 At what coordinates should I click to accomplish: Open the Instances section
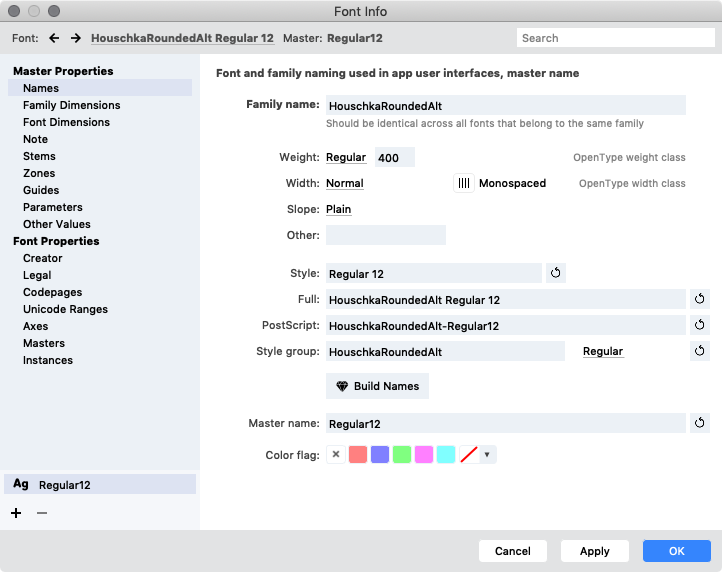[48, 360]
